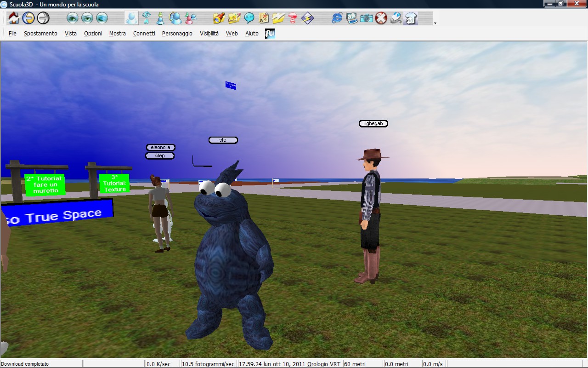Click the two-people contacts icon

[175, 18]
